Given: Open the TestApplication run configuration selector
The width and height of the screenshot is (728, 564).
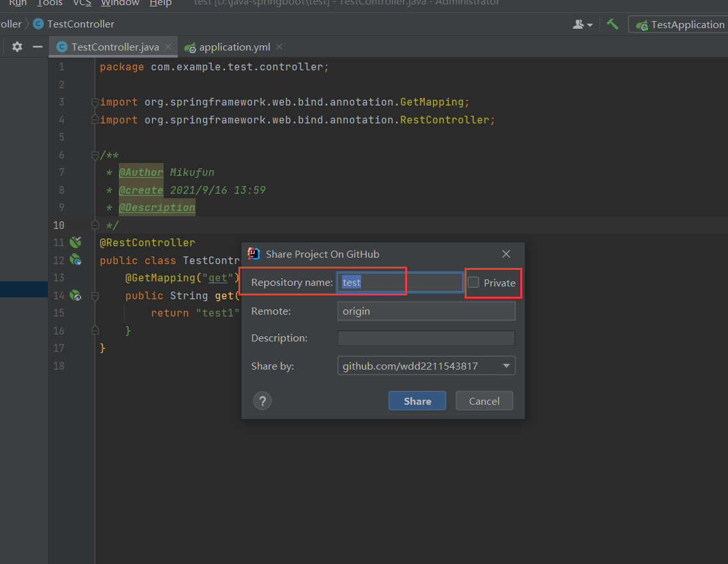Looking at the screenshot, I should coord(679,25).
